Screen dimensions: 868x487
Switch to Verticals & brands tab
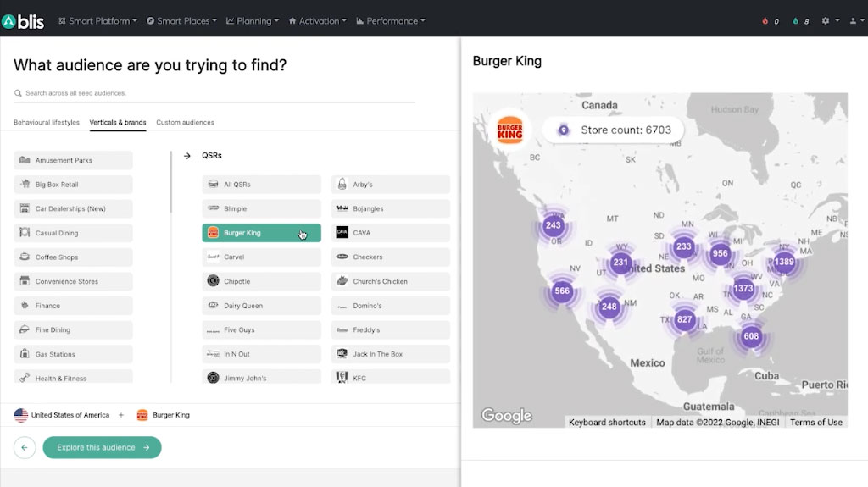click(x=118, y=122)
